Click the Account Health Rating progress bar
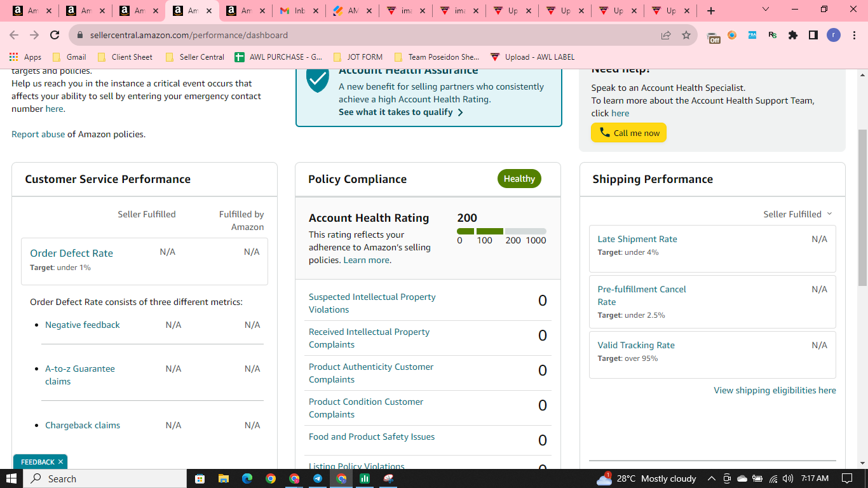The height and width of the screenshot is (488, 868). [501, 231]
